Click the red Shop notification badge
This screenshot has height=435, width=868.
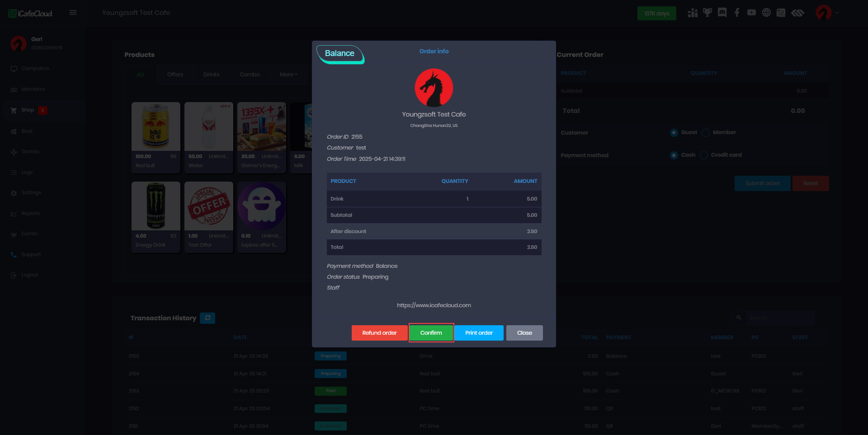(x=43, y=110)
